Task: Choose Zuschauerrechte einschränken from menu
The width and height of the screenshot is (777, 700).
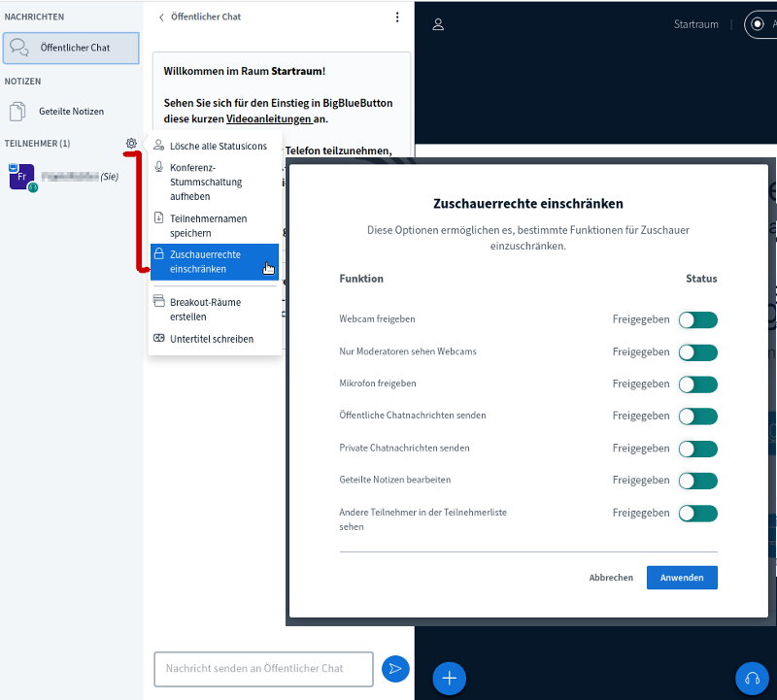Action: pos(215,261)
